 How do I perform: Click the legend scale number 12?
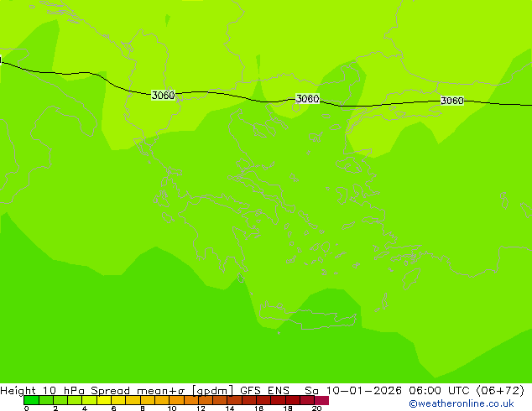(201, 408)
